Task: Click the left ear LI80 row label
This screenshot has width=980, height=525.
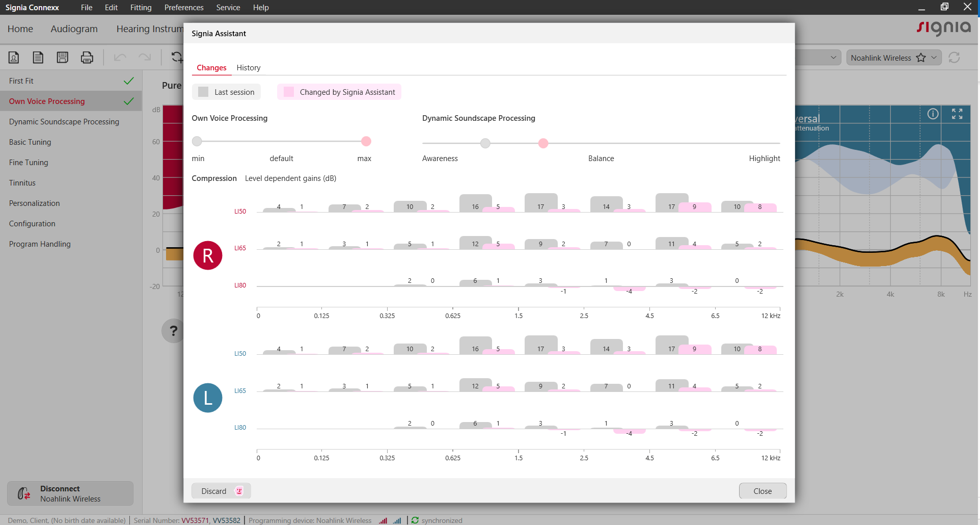Action: [x=240, y=428]
